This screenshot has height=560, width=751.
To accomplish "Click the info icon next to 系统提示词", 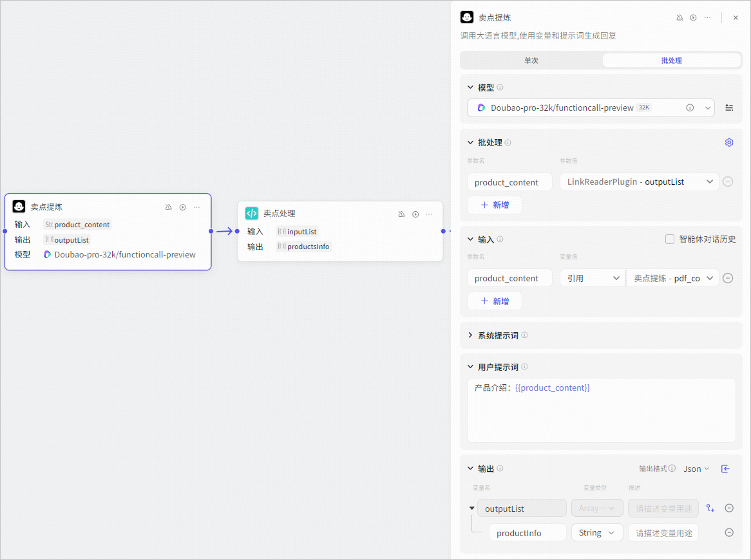I will point(524,335).
